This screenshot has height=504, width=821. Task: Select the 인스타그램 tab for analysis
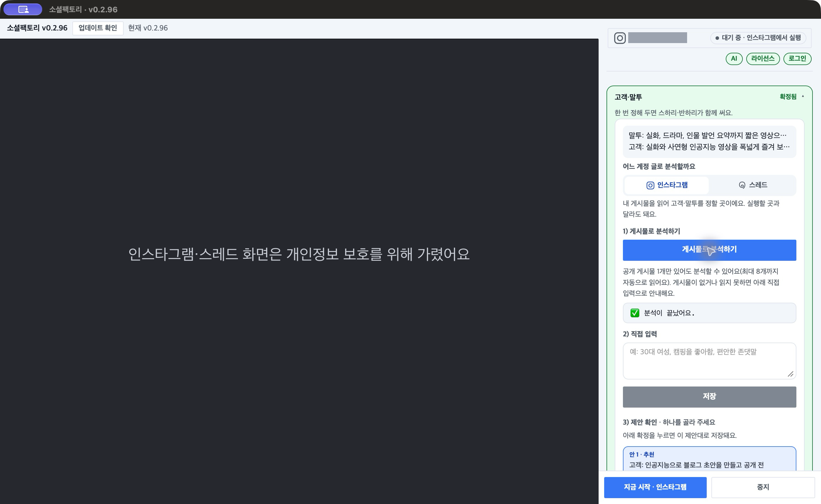[x=667, y=185]
